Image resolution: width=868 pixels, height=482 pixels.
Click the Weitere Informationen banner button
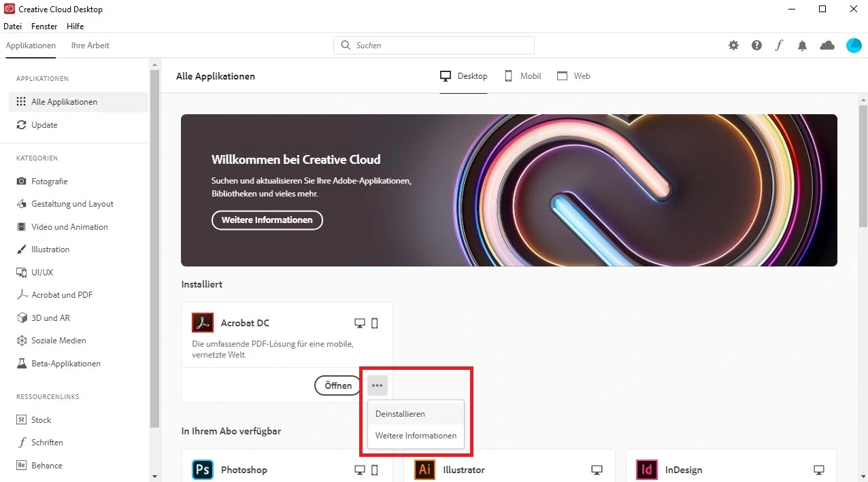click(x=267, y=220)
